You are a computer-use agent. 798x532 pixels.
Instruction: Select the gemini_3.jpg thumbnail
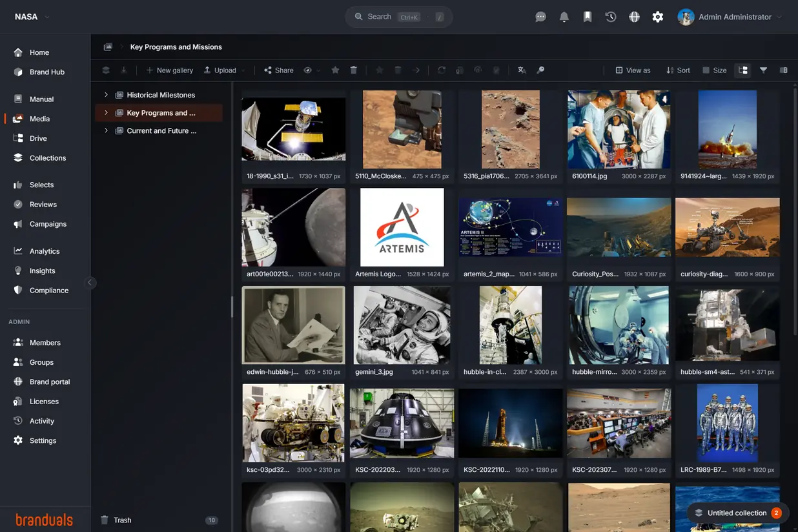point(402,325)
